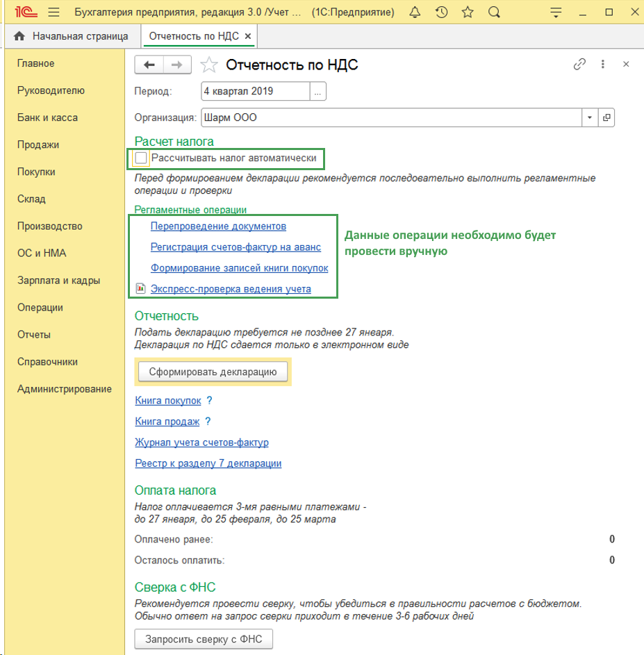The width and height of the screenshot is (644, 655).
Task: Open the Отчеты section
Action: coord(34,335)
